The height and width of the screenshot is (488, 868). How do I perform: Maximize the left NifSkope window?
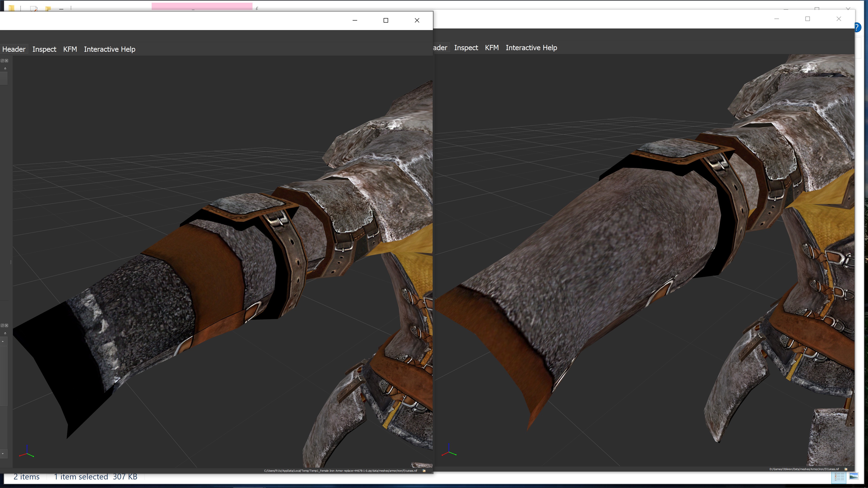pyautogui.click(x=386, y=20)
